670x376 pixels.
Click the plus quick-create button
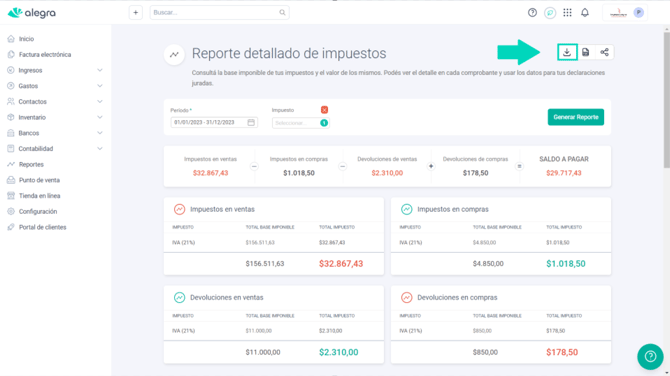click(x=135, y=12)
